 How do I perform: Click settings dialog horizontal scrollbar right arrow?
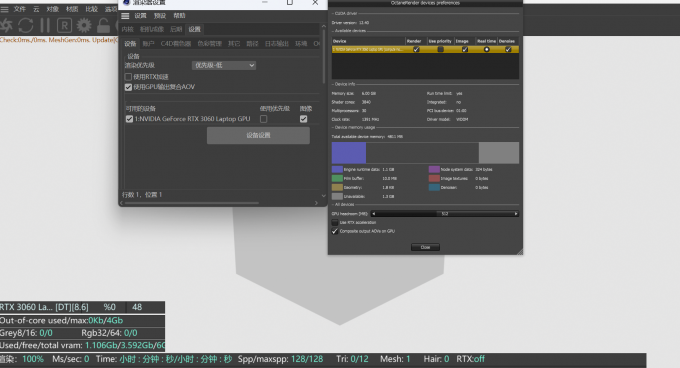(316, 203)
